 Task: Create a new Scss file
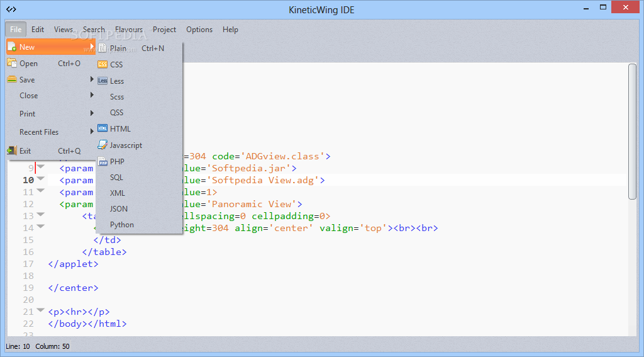click(139, 97)
